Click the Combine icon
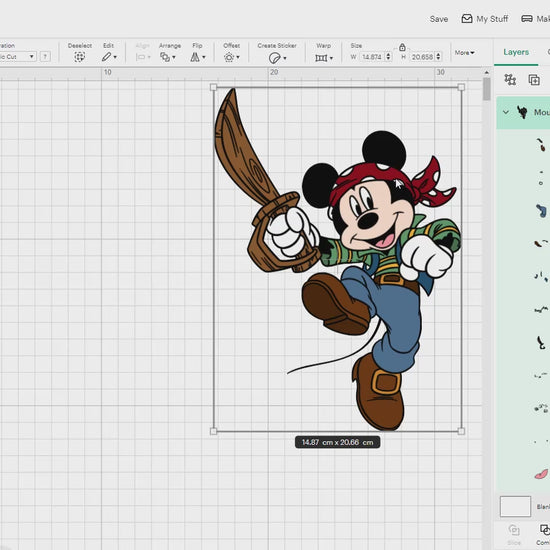Screen dimensions: 550x550 545,530
